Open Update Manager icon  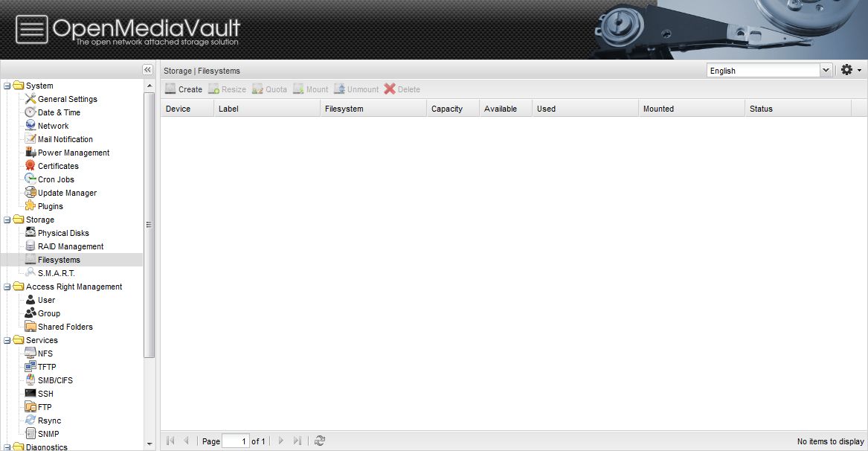[30, 192]
